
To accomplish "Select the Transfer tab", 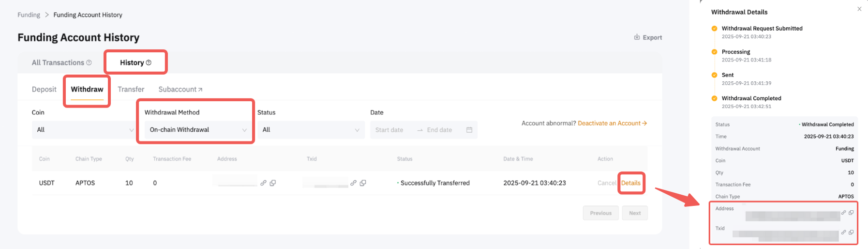I will (x=131, y=89).
